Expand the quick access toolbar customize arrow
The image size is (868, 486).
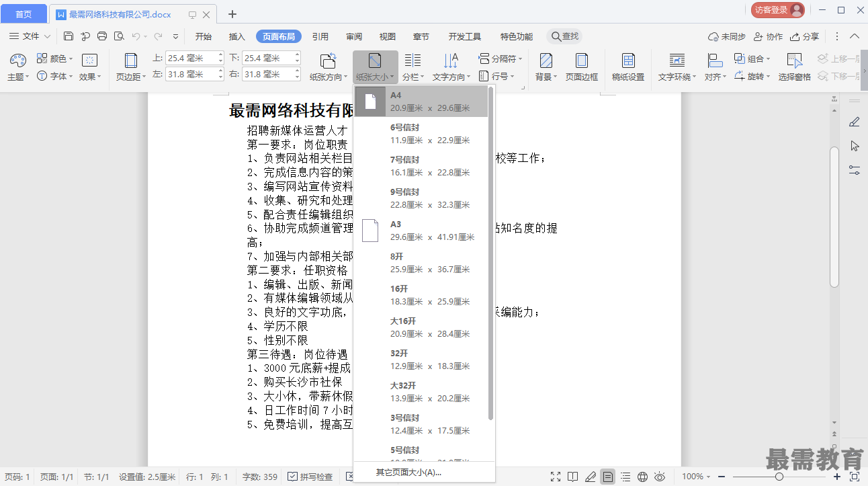176,36
